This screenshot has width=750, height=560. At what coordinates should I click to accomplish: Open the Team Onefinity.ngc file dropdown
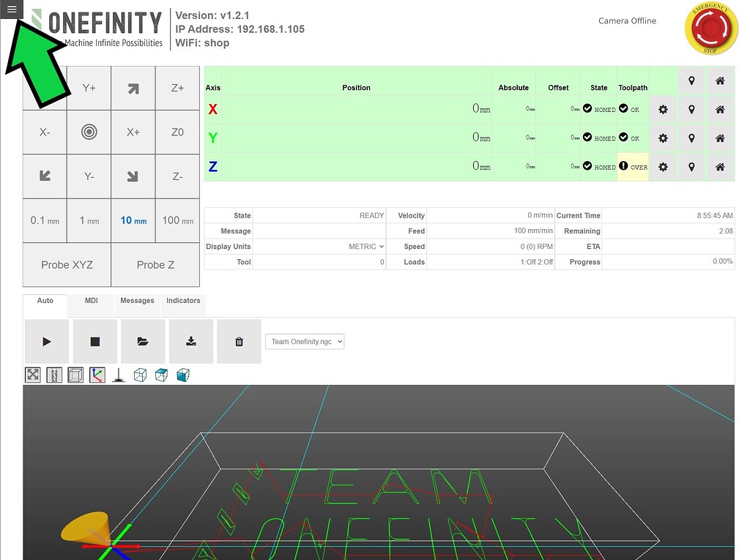(x=305, y=341)
